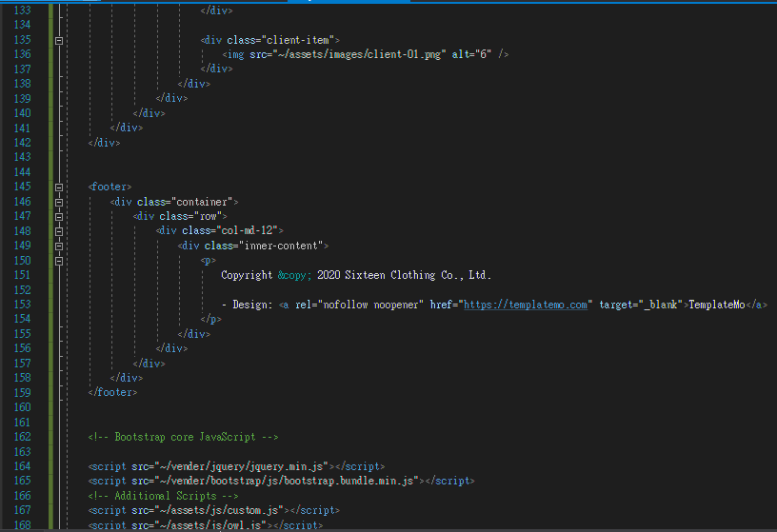This screenshot has height=532, width=777.
Task: Click the Copyright 2020 Sixteen Clothing text
Action: [356, 275]
